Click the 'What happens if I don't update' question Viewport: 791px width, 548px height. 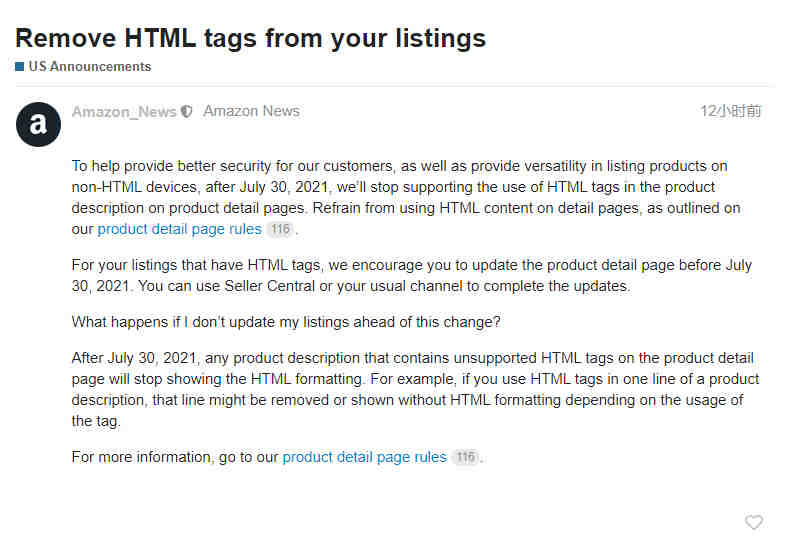tap(286, 322)
